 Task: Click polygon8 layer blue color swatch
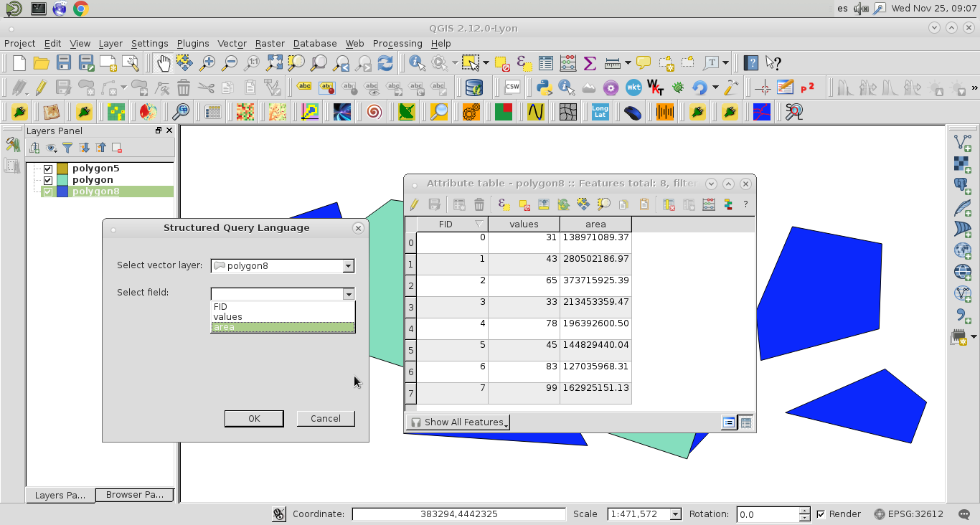point(62,191)
